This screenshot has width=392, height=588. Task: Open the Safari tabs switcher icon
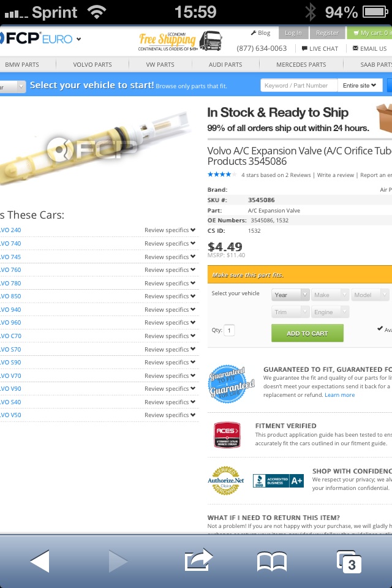pyautogui.click(x=349, y=561)
